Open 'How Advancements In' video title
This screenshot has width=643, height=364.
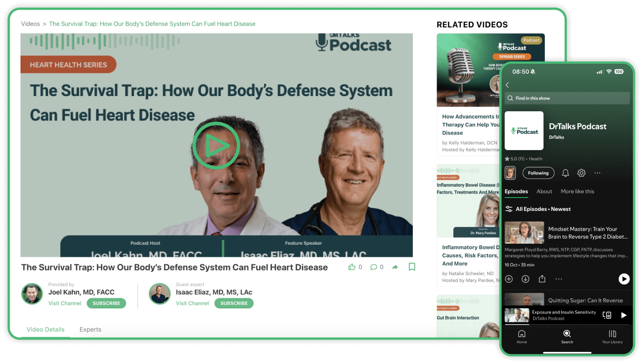pyautogui.click(x=470, y=124)
